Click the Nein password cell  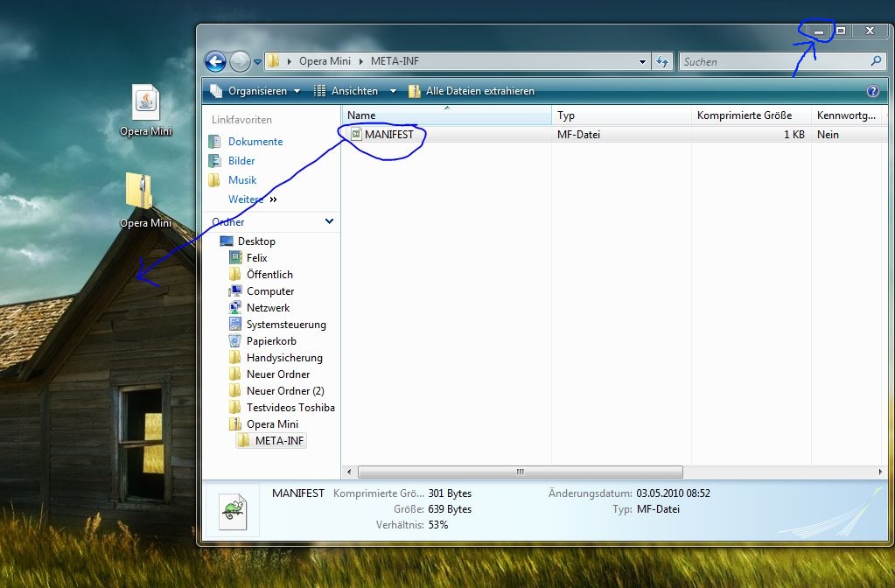coord(828,135)
